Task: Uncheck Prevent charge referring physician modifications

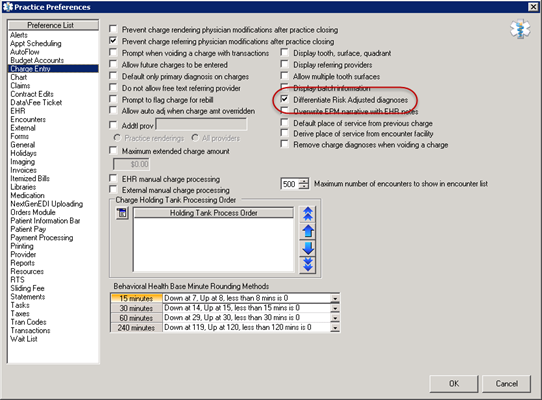Action: coord(113,40)
